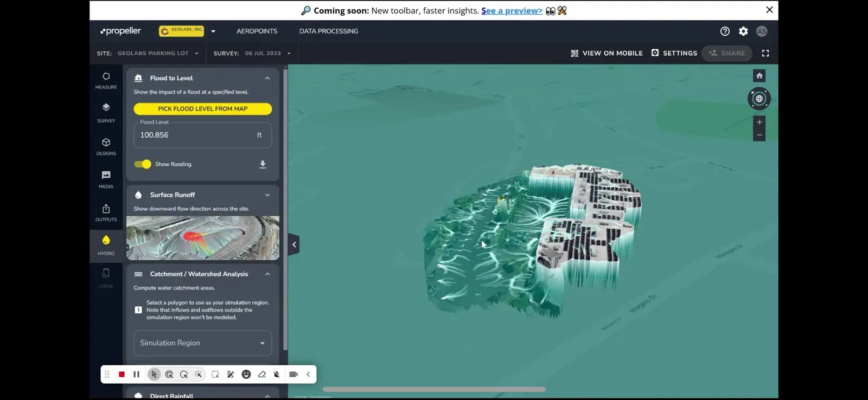Reset map to home view
This screenshot has width=868, height=400.
759,76
